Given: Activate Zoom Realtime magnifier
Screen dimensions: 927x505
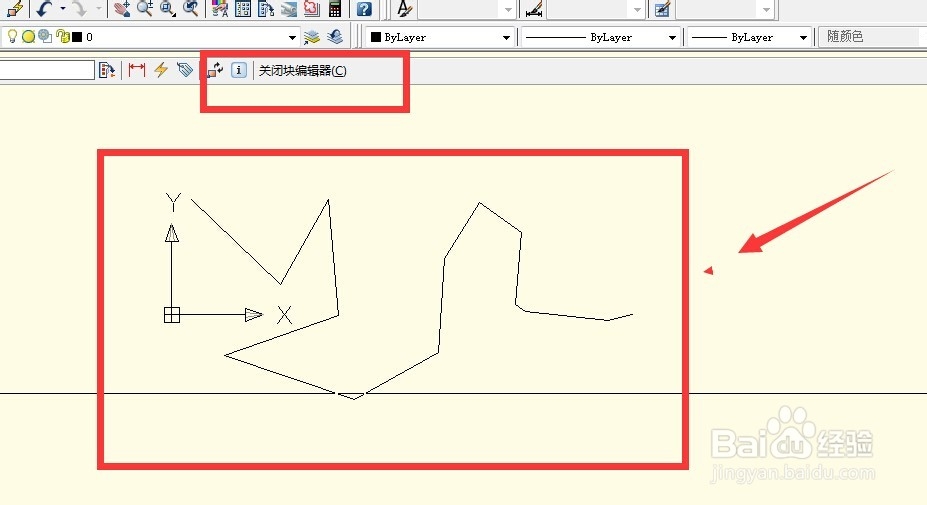Looking at the screenshot, I should [145, 8].
